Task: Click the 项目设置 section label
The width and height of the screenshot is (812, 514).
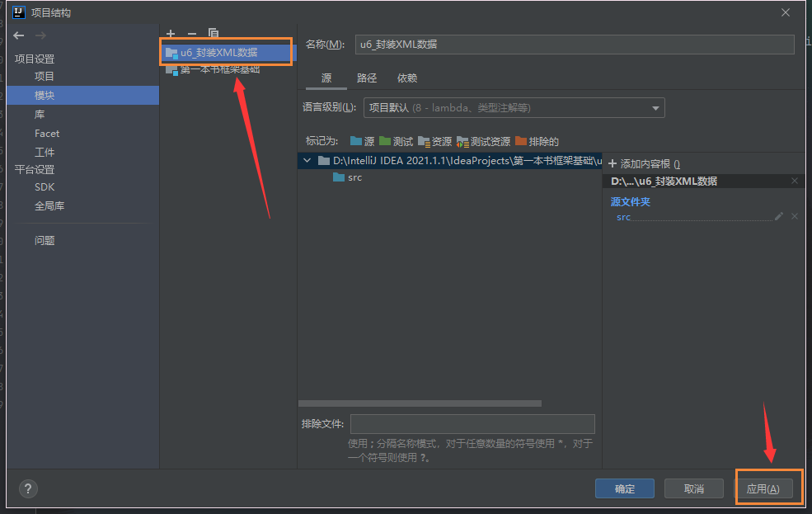Action: tap(35, 59)
